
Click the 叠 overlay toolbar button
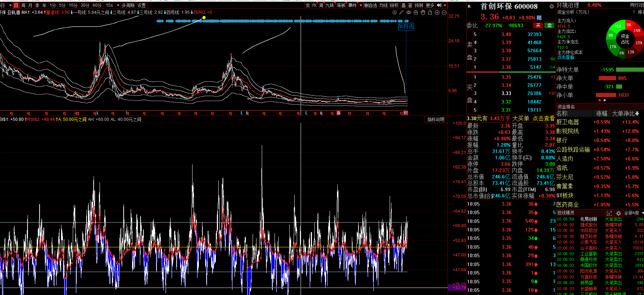coord(403,5)
